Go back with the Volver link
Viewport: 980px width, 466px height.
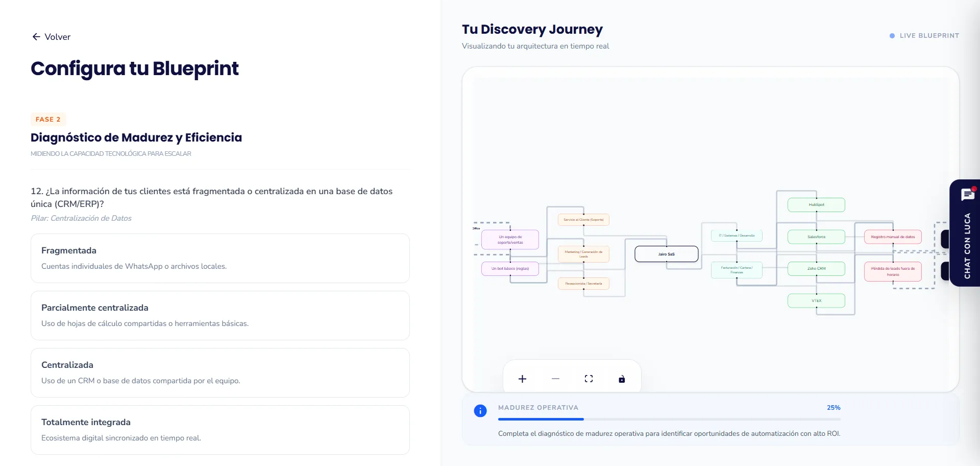click(51, 37)
